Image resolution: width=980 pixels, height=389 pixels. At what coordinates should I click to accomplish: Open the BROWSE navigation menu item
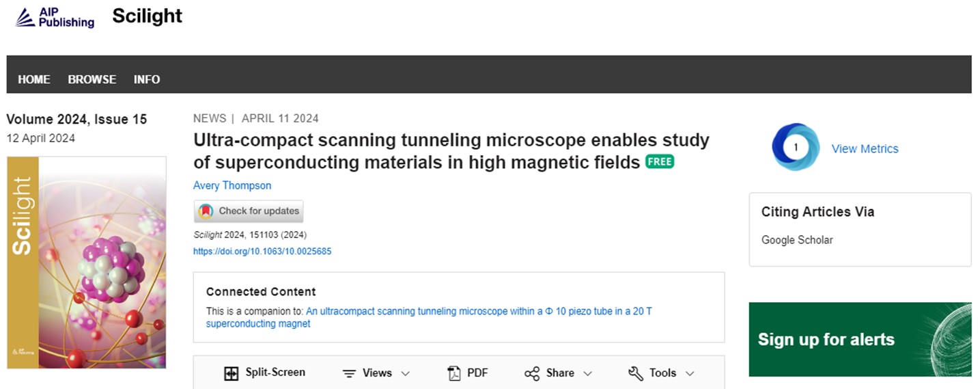tap(92, 79)
